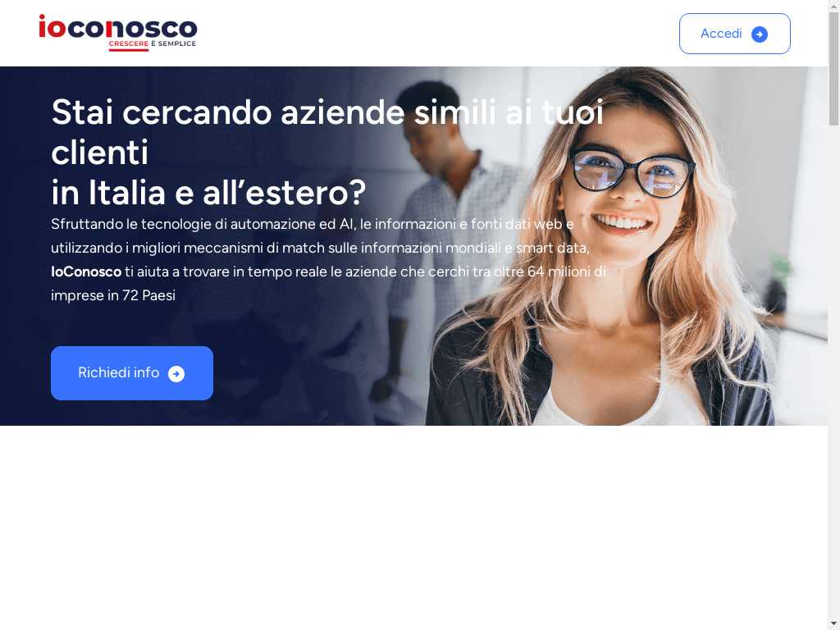
Task: Click the empty white area below the banner
Action: pos(413,527)
